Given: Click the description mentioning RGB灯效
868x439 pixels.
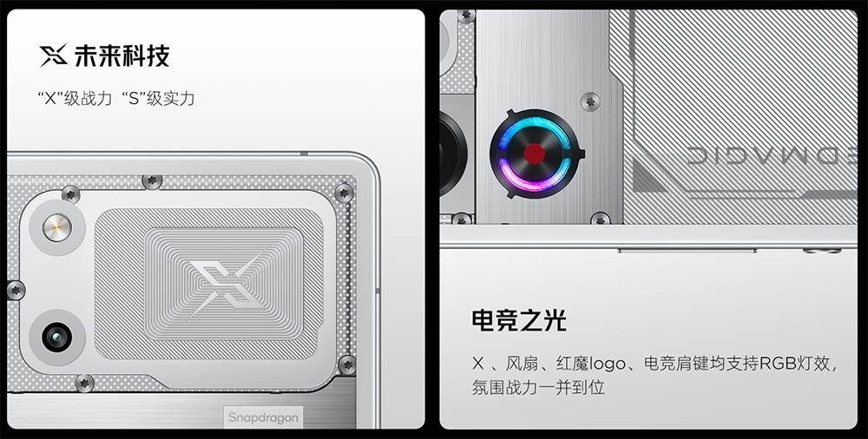Looking at the screenshot, I should 655,364.
